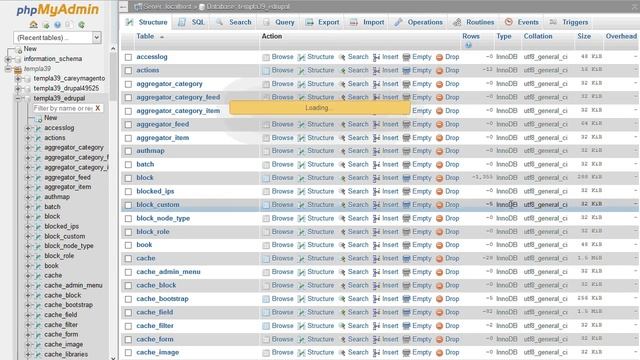Open the Import tab
The width and height of the screenshot is (640, 360).
[x=367, y=22]
